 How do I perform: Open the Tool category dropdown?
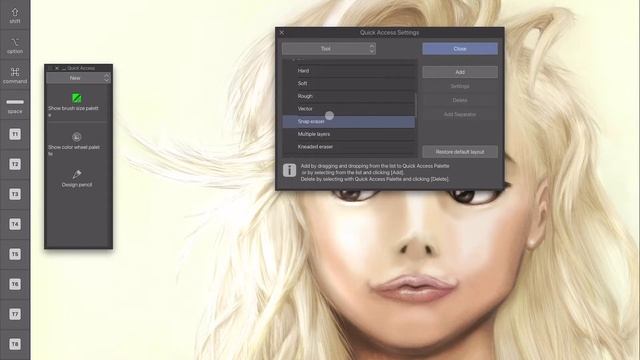[329, 49]
